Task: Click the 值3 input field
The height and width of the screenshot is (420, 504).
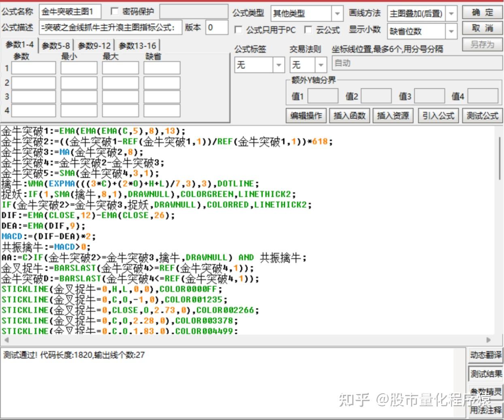Action: (x=430, y=96)
